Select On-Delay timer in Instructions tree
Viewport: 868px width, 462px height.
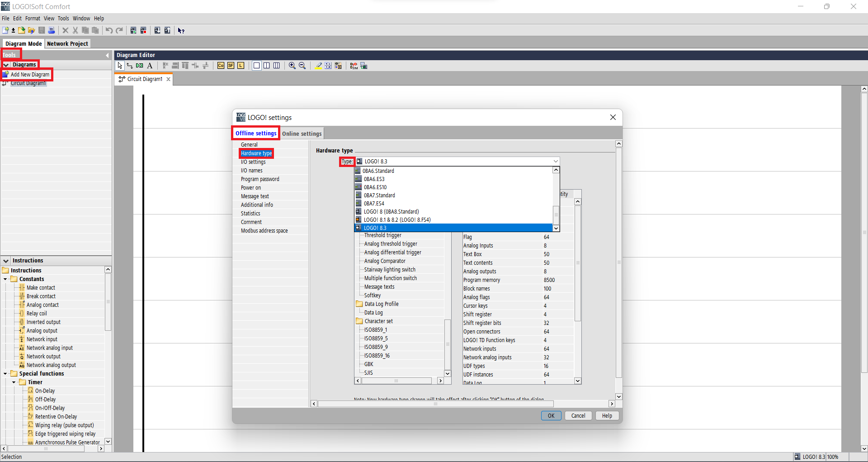pyautogui.click(x=45, y=391)
